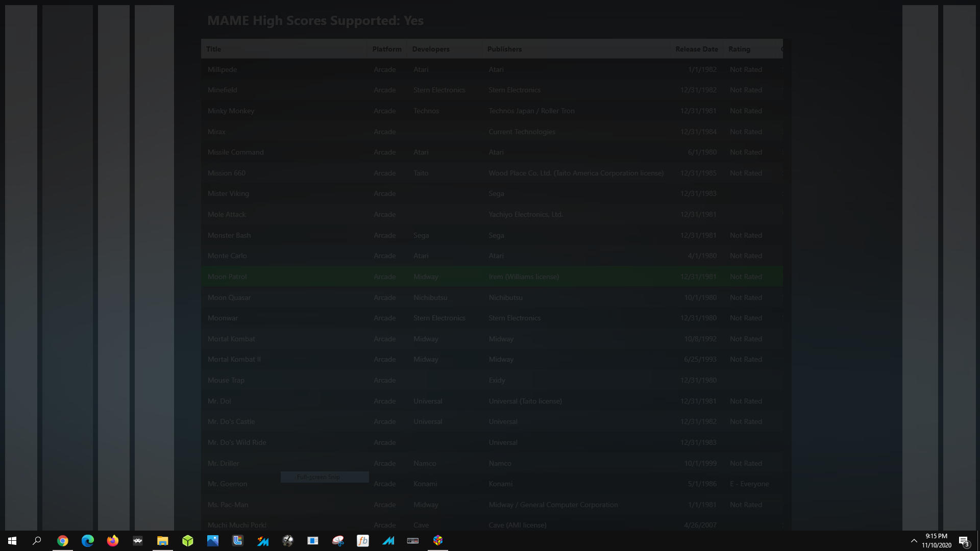Sort by the Developers column header

[445, 49]
